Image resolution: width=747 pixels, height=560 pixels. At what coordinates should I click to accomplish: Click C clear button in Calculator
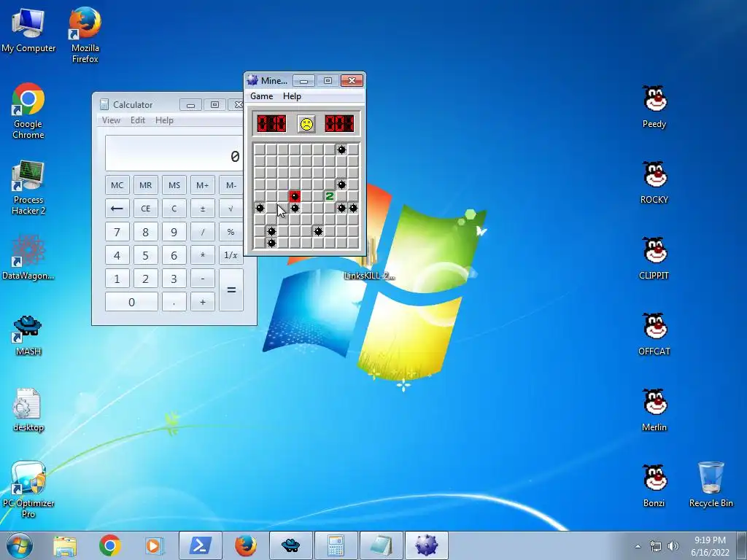coord(174,209)
